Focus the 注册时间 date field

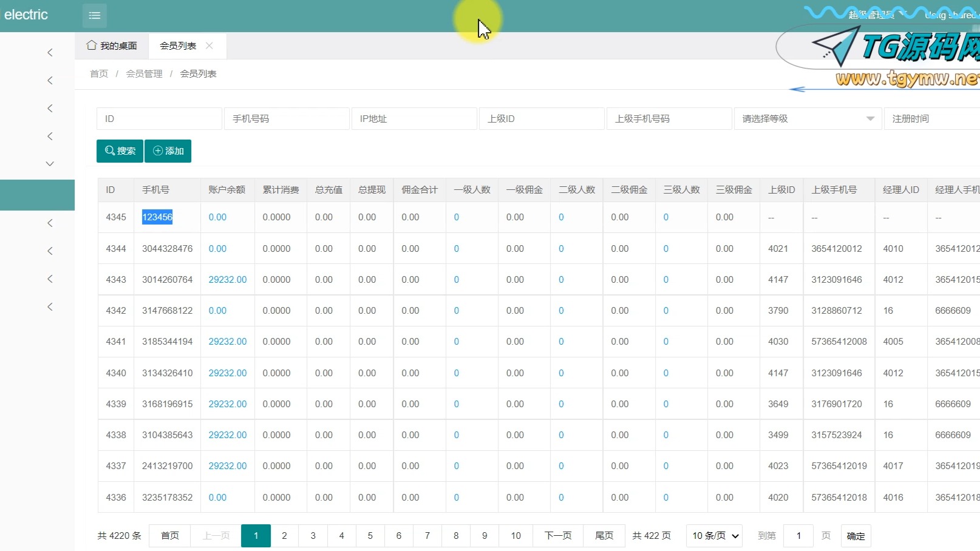click(932, 118)
